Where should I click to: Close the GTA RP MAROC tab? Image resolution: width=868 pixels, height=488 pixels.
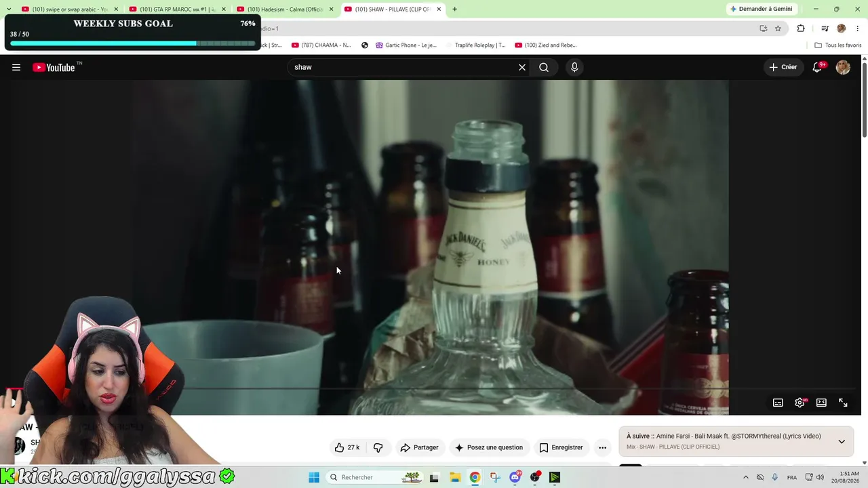(224, 9)
